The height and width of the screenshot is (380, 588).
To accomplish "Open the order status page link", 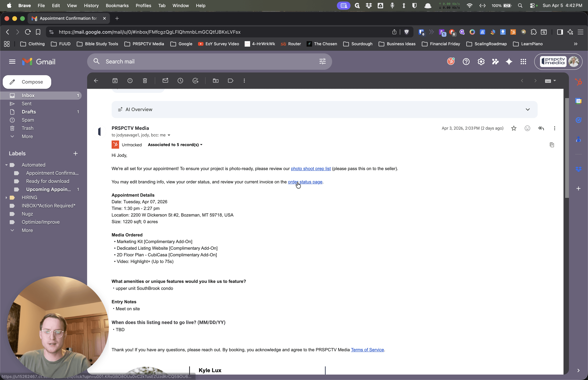I will click(x=305, y=182).
